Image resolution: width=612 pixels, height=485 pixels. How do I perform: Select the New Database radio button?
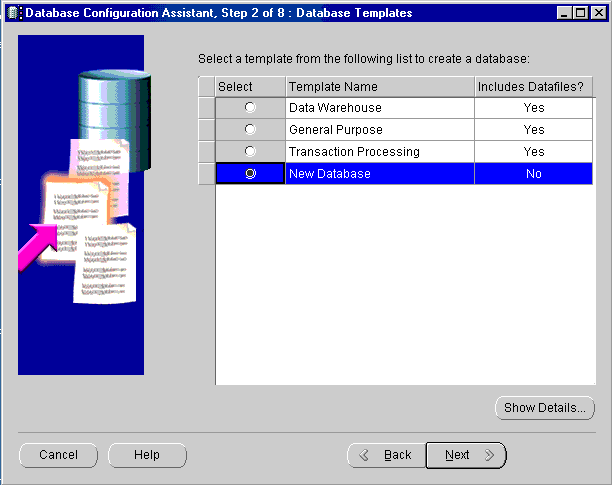click(x=250, y=173)
